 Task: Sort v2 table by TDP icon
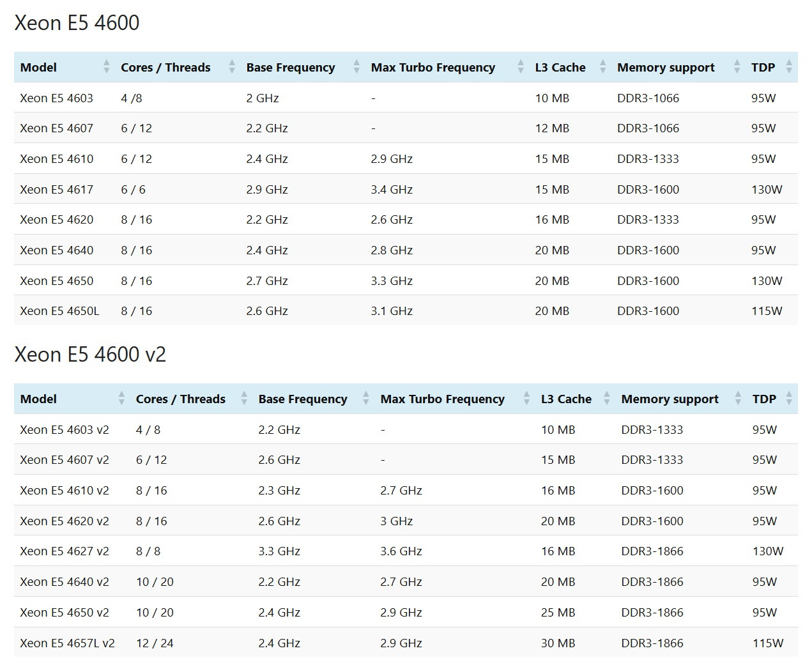click(x=789, y=399)
